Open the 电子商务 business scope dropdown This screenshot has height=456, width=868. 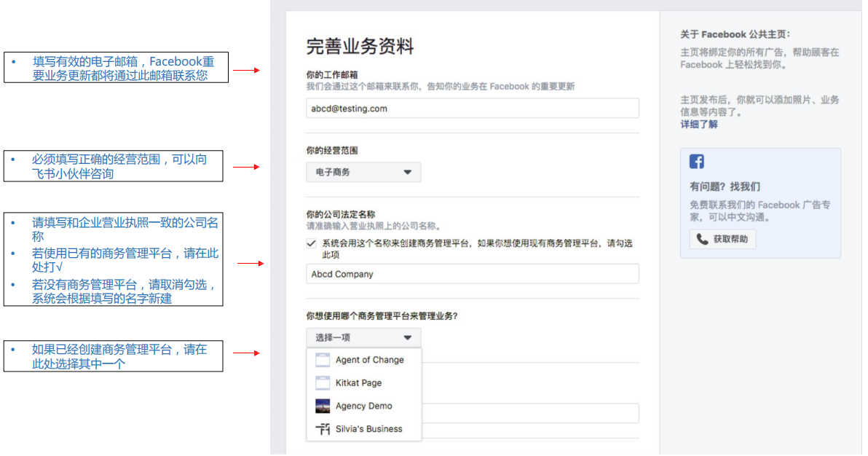coord(363,173)
